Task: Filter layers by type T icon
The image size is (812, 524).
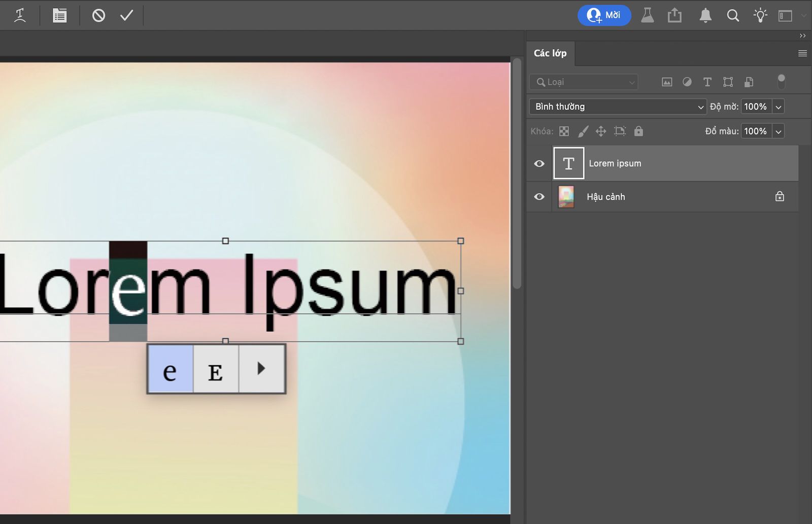Action: point(707,82)
